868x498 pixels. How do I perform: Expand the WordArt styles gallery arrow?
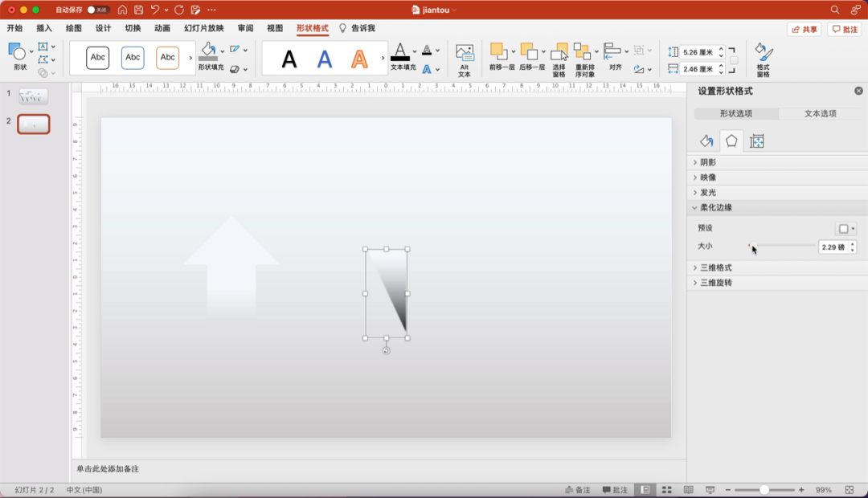coord(383,58)
